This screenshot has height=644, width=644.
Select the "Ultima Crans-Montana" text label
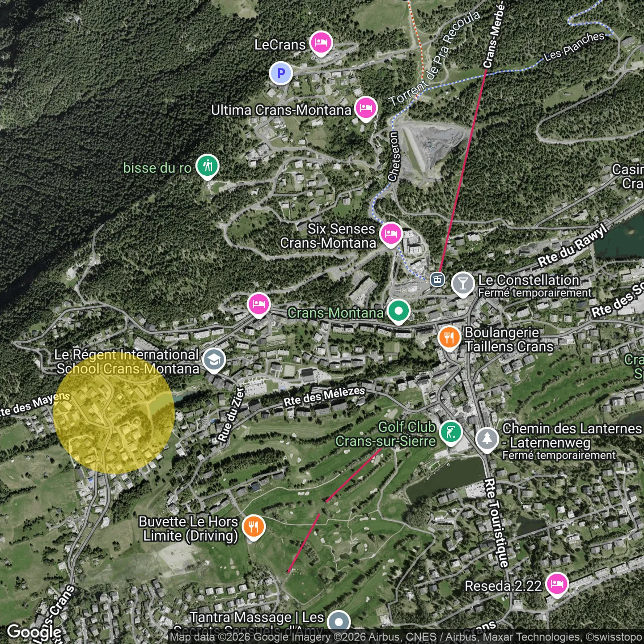point(281,110)
